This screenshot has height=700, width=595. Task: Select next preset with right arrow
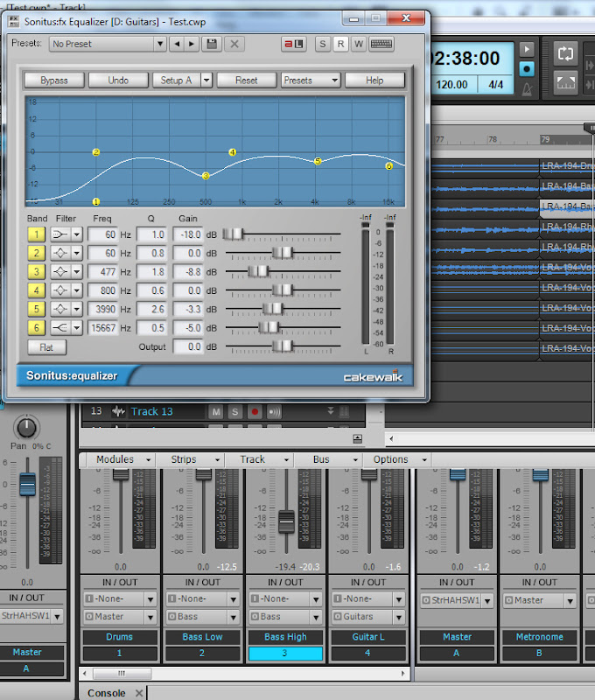coord(191,44)
